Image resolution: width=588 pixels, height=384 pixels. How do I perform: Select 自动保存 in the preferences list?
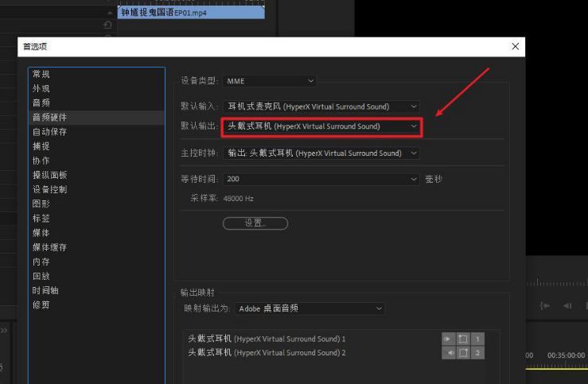(96, 132)
